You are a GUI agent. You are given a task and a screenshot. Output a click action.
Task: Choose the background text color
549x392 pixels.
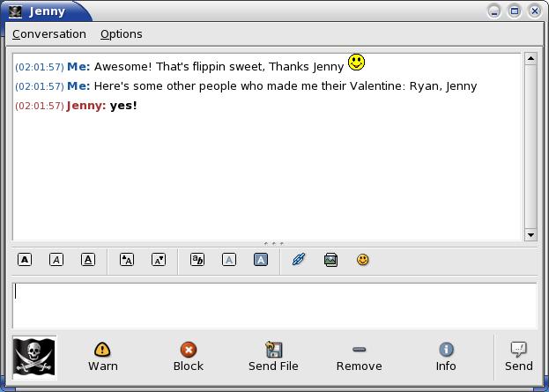[261, 260]
